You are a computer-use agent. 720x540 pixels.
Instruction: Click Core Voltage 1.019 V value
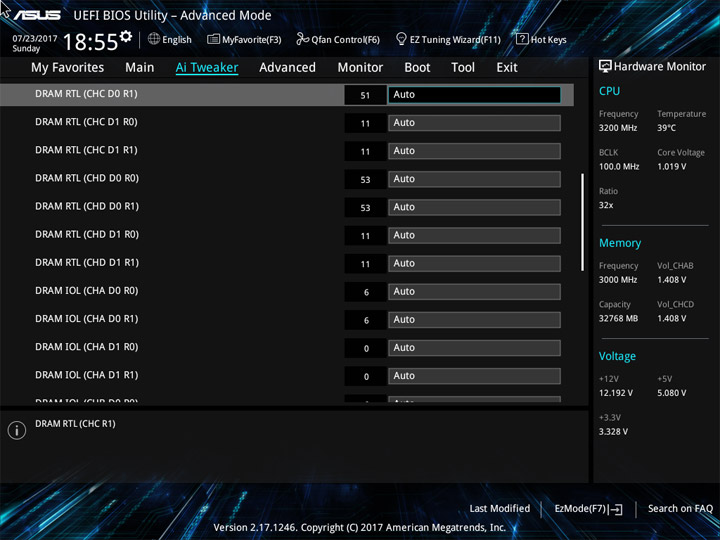[671, 167]
